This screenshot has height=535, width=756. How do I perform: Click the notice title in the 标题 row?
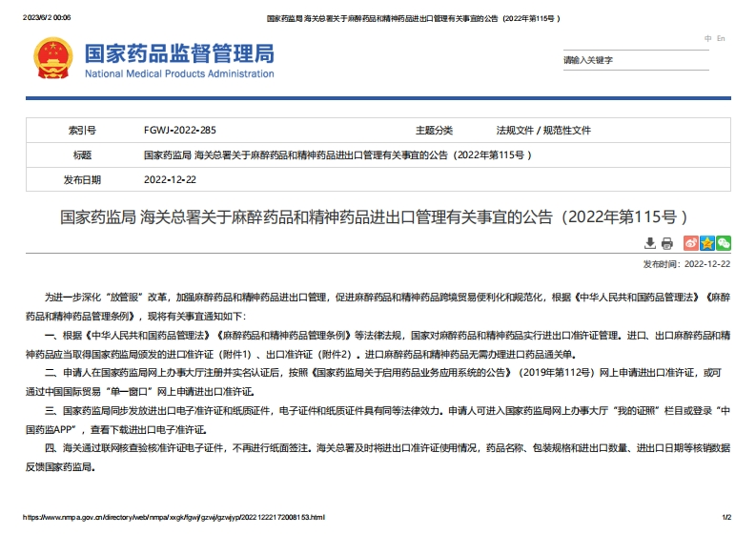tap(337, 154)
